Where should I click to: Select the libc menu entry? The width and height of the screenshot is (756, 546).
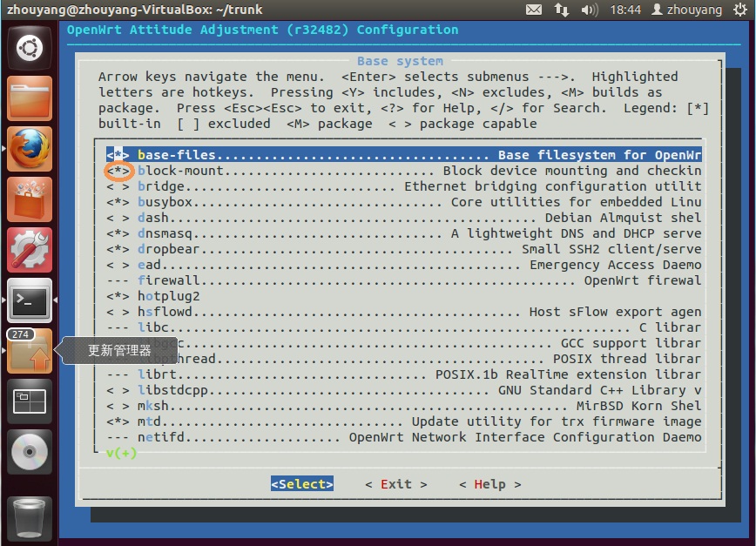(x=404, y=327)
